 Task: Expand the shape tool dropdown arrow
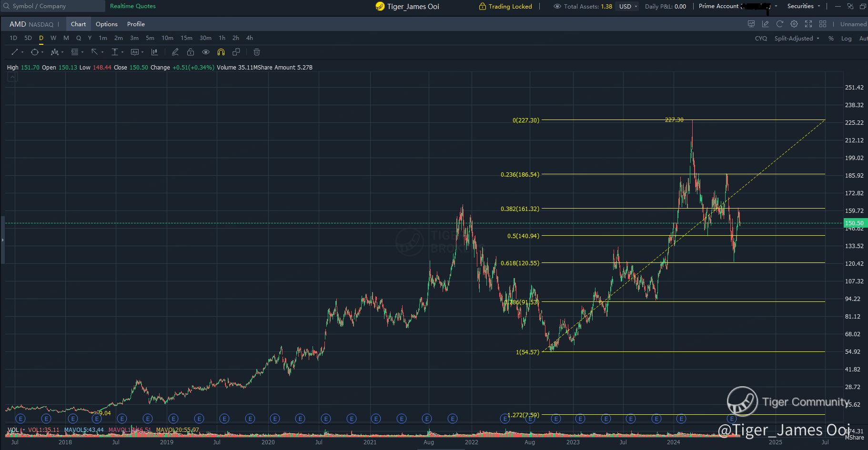pos(42,52)
